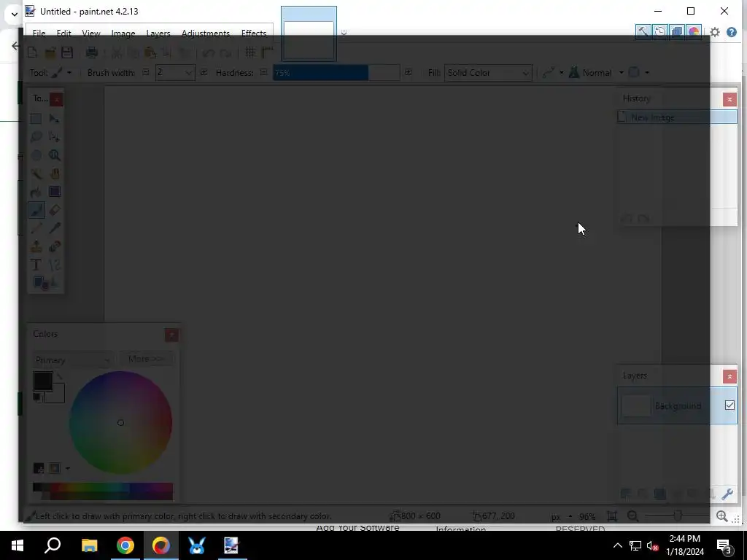Click the Open file folder icon
The image size is (747, 560).
[50, 52]
